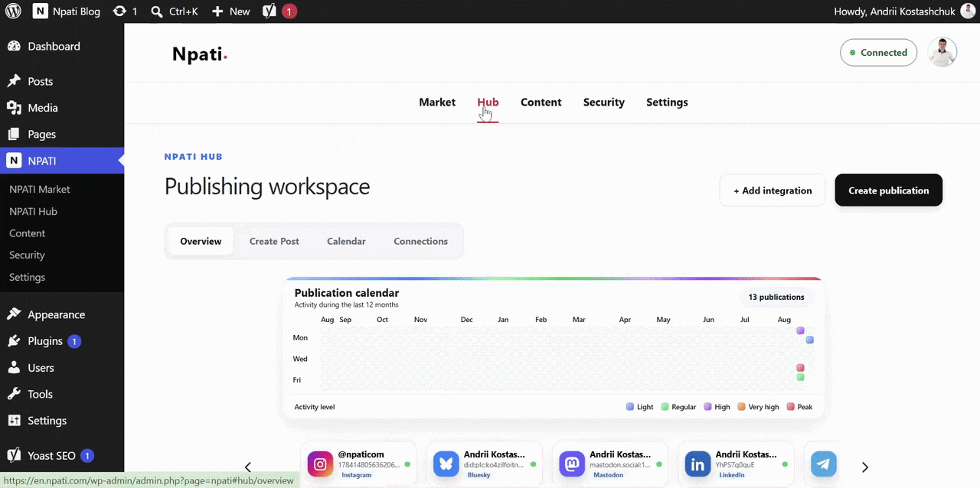
Task: Click the Instagram label under @npaticom
Action: (x=356, y=475)
